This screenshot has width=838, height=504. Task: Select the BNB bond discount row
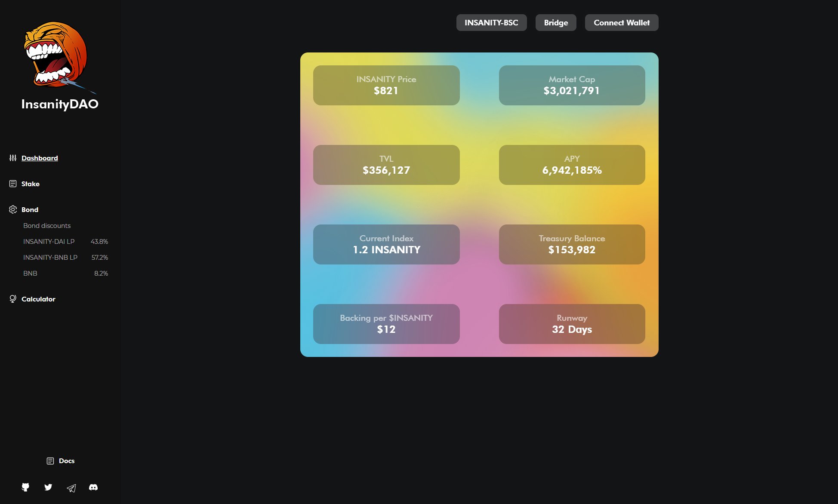[x=30, y=274]
